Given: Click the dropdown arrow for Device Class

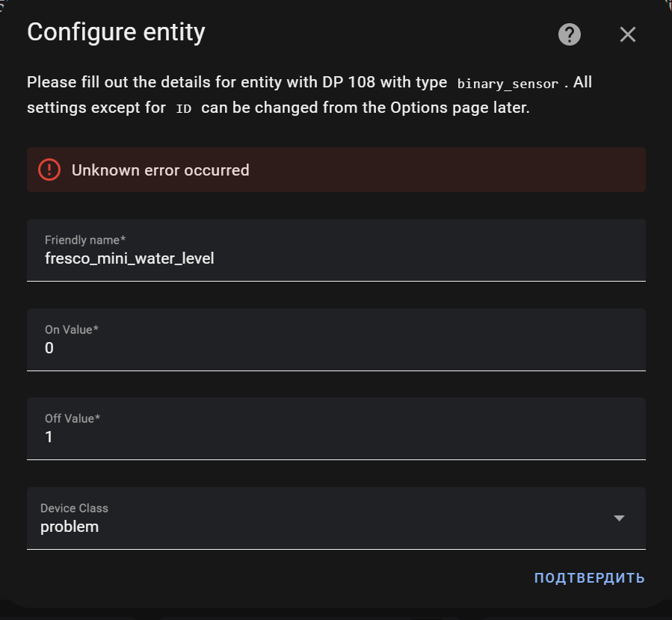Looking at the screenshot, I should pyautogui.click(x=619, y=518).
